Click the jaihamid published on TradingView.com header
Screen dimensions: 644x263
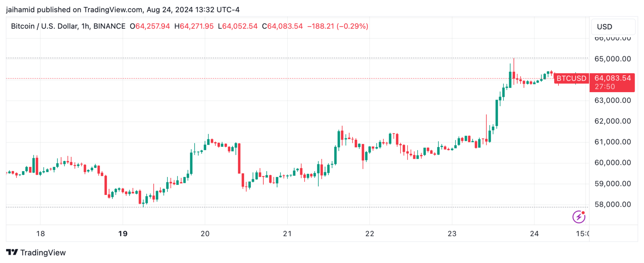click(x=123, y=10)
